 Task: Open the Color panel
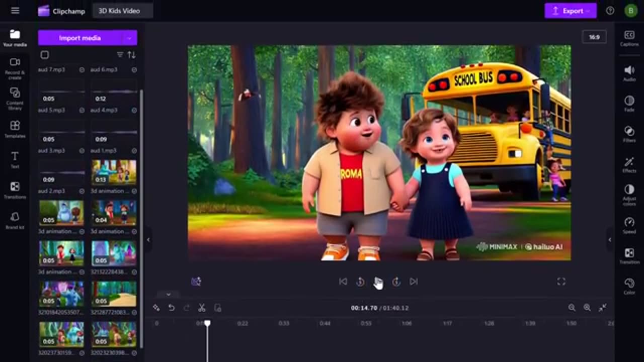[x=629, y=286]
